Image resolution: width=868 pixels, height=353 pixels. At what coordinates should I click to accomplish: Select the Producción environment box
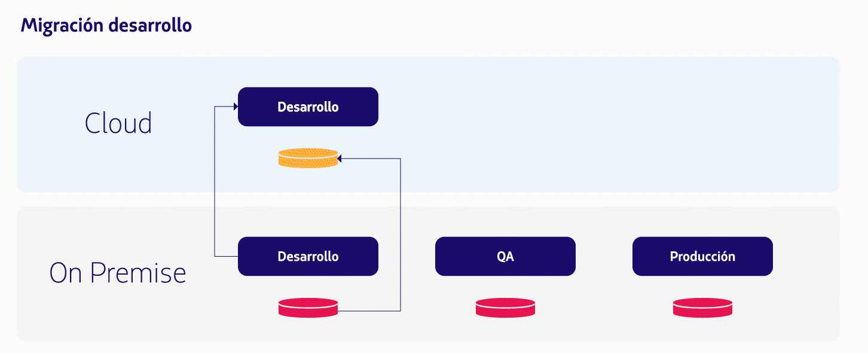[x=702, y=257]
